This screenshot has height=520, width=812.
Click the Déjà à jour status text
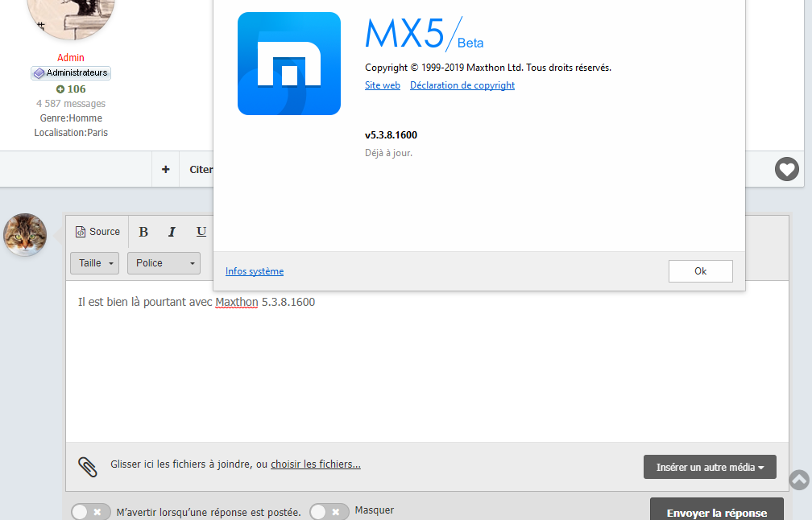388,153
